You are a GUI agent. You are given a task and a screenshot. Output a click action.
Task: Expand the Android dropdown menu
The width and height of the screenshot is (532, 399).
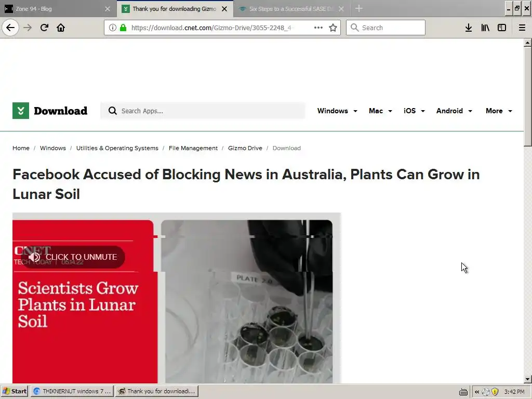[454, 111]
